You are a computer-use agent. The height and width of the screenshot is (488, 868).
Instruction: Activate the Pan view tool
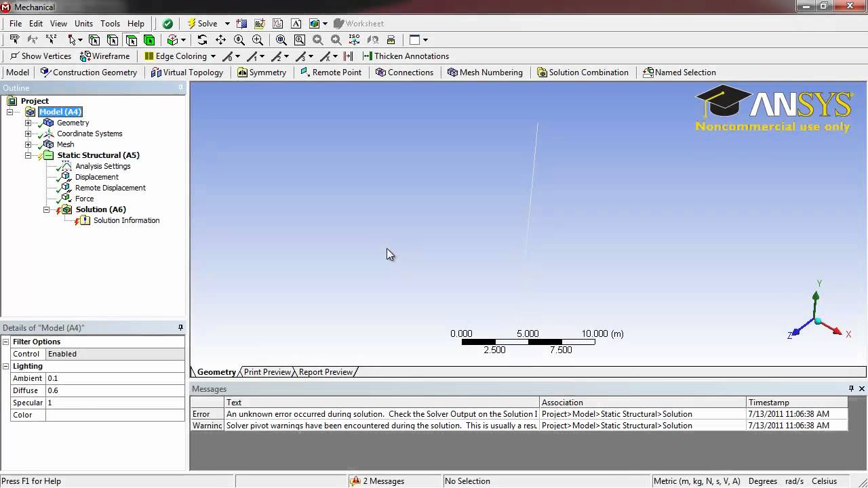pyautogui.click(x=220, y=40)
